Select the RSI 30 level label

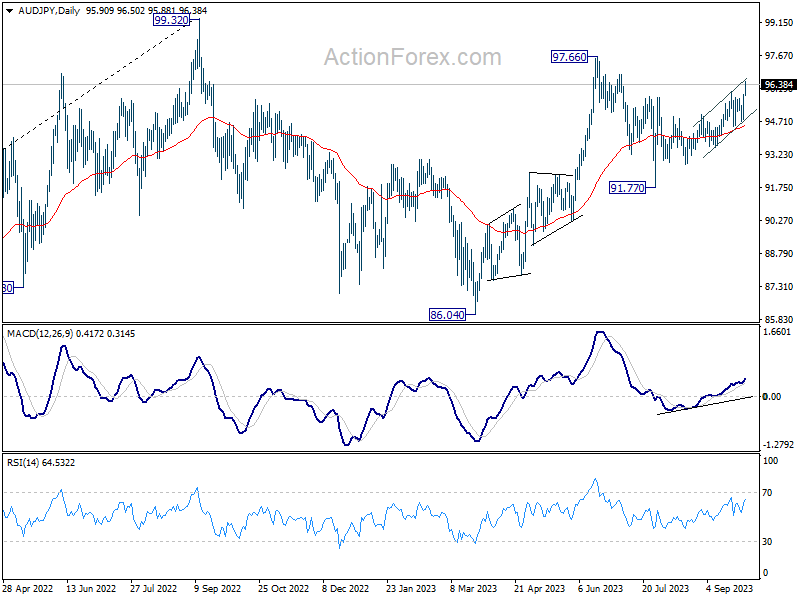(767, 542)
